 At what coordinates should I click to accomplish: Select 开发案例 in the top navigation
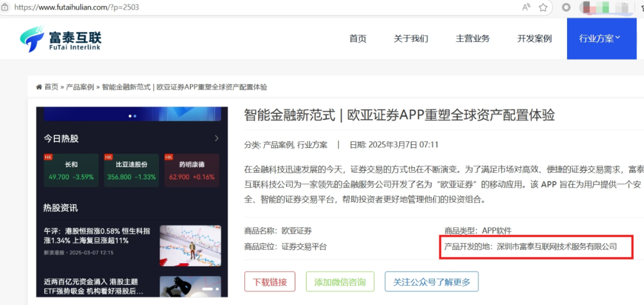(x=534, y=39)
